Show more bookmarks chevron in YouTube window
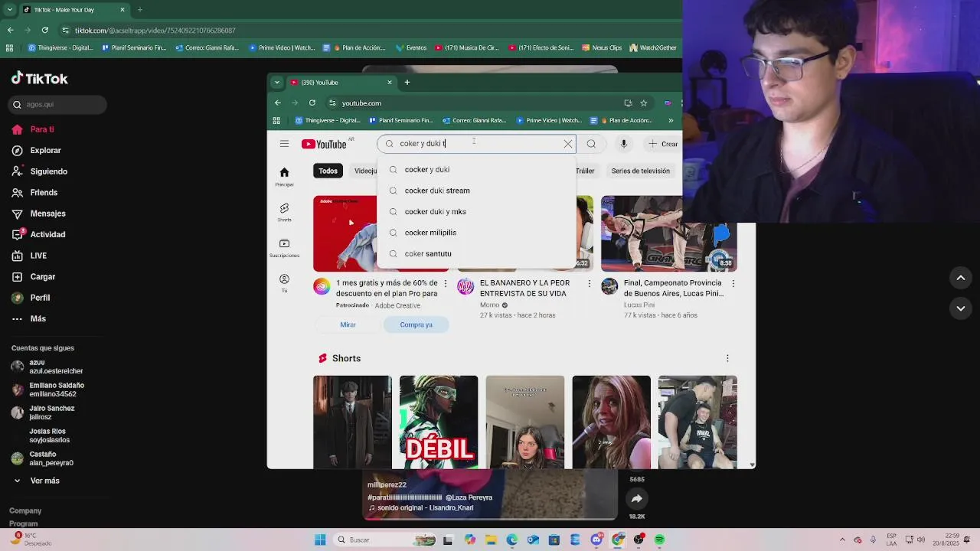The image size is (980, 551). click(671, 120)
